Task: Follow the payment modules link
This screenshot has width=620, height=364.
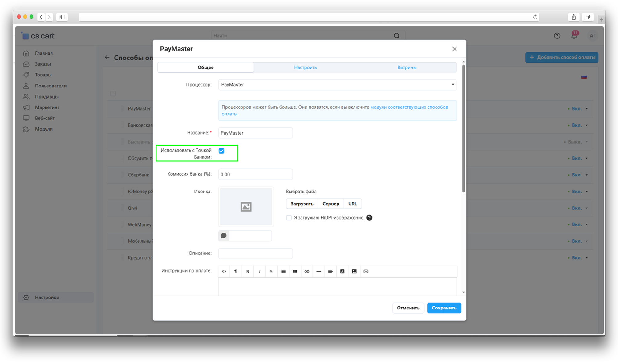Action: tap(409, 107)
